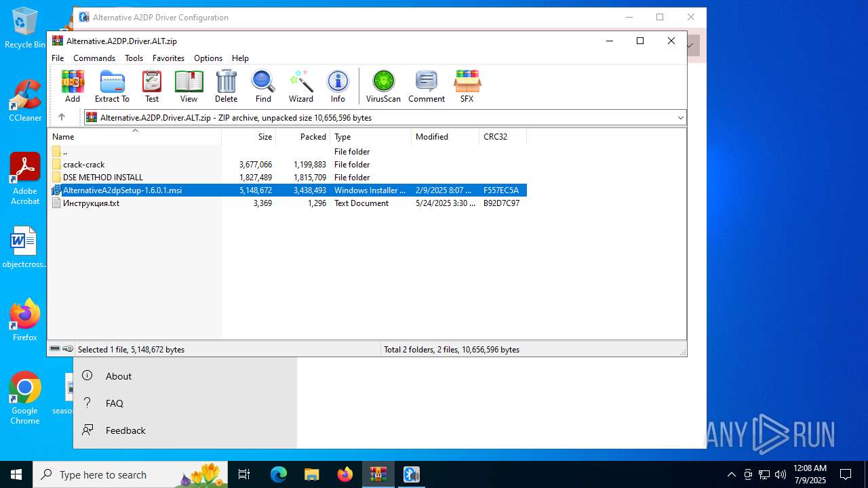Go up one folder level arrow
This screenshot has width=868, height=488.
click(x=62, y=117)
